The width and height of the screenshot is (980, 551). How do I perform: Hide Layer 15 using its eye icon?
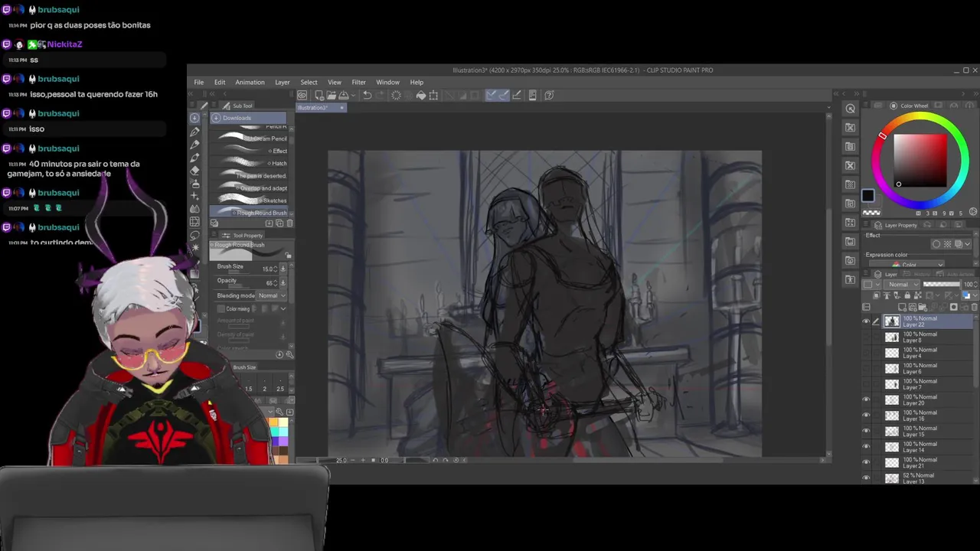coord(866,431)
